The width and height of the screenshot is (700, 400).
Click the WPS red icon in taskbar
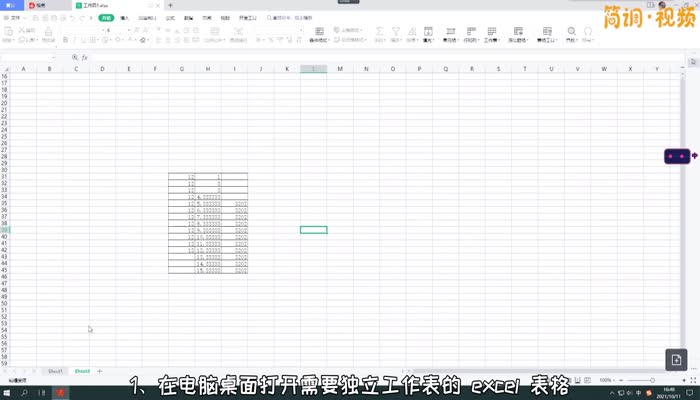[61, 392]
